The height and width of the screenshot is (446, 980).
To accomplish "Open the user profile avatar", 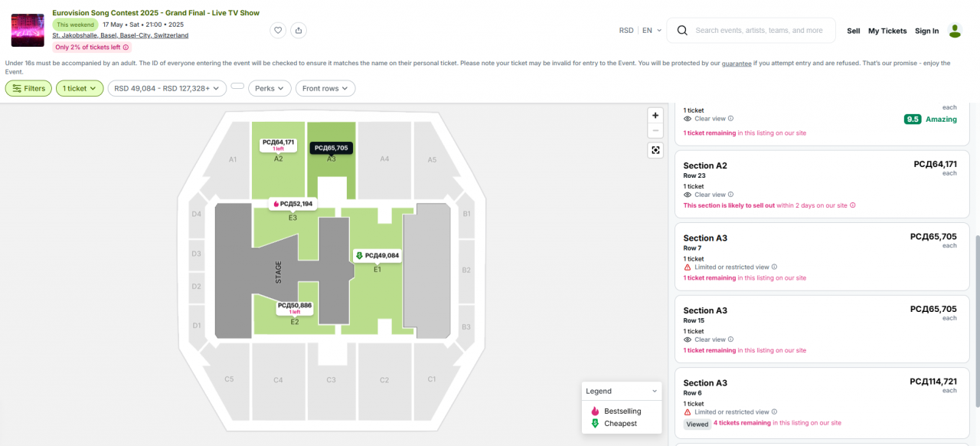I will click(955, 31).
